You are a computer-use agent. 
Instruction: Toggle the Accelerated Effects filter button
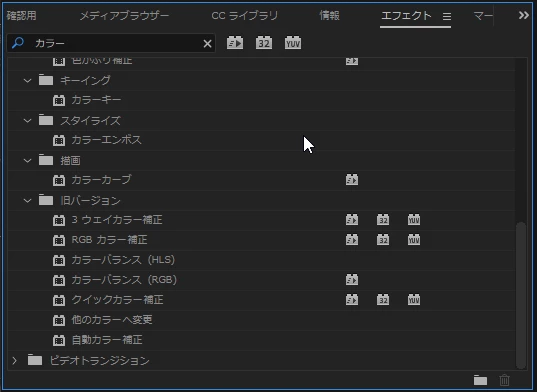pyautogui.click(x=235, y=43)
